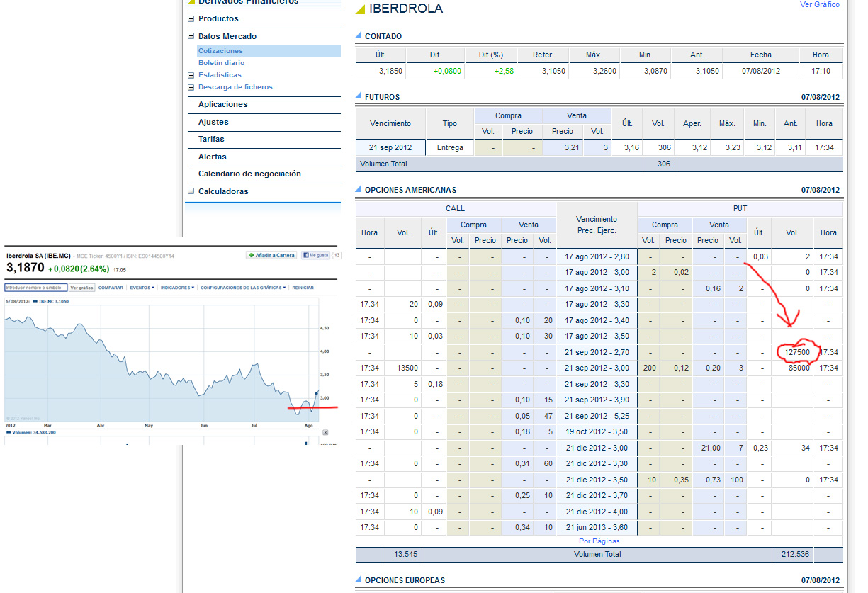The image size is (868, 593).
Task: Click the Añadir a Cartera plus button
Action: pos(271,255)
